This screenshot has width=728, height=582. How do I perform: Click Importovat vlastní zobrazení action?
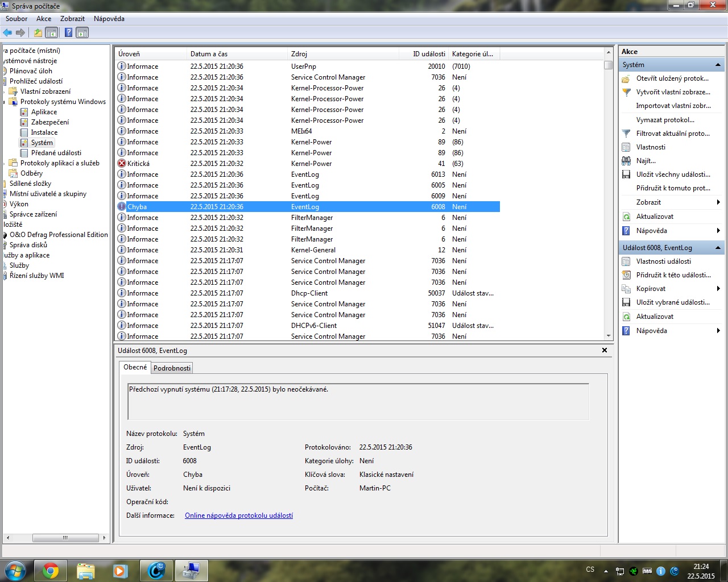click(x=673, y=106)
